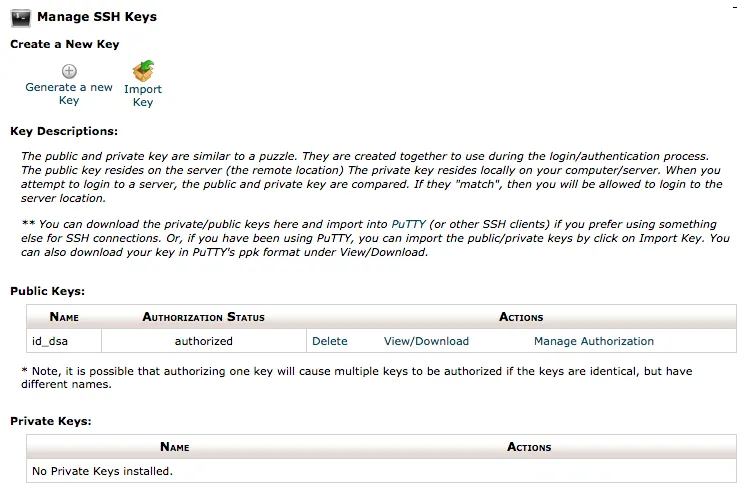This screenshot has height=496, width=744.
Task: Follow the PuTTY hyperlink in the description
Action: [408, 224]
